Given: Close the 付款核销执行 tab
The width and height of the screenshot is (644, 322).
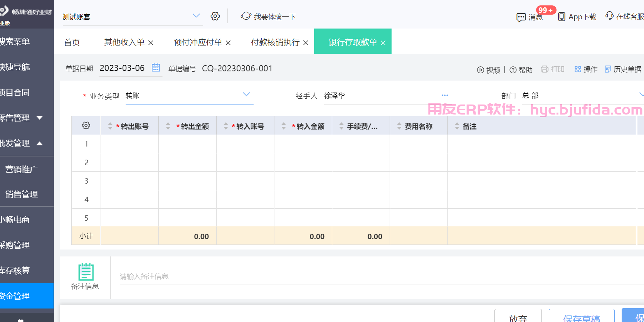Looking at the screenshot, I should [x=306, y=43].
